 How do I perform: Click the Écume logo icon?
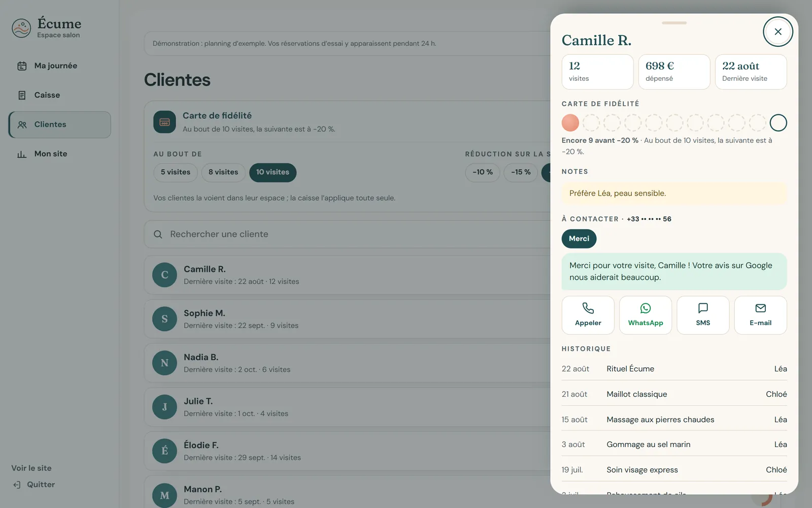click(x=21, y=28)
